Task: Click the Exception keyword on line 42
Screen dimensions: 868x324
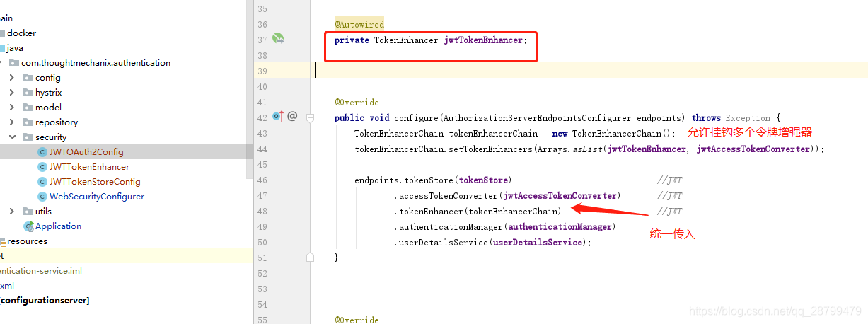Action: click(748, 118)
